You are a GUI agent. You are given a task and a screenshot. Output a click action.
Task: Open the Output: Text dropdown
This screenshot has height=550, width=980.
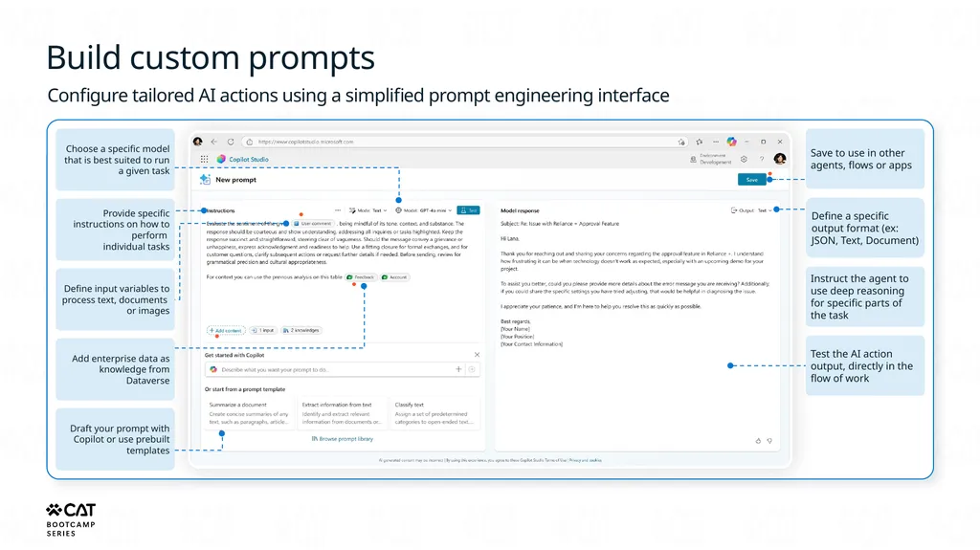click(x=750, y=210)
